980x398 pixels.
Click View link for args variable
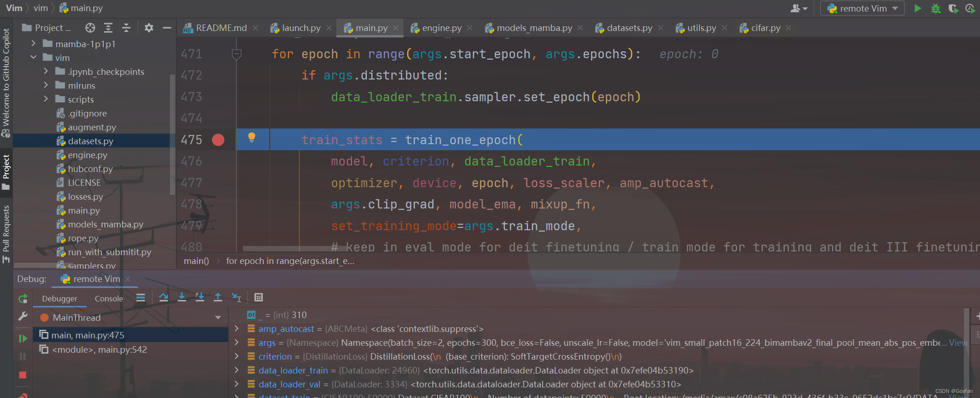pyautogui.click(x=958, y=343)
